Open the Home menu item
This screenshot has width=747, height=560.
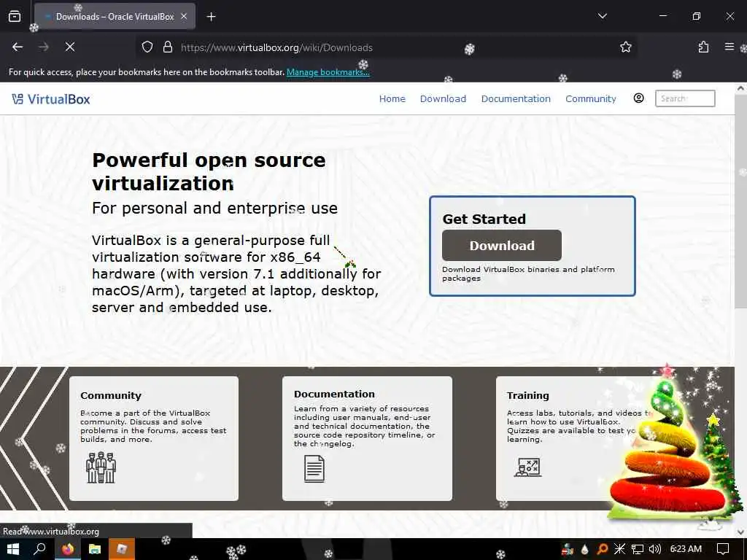point(392,98)
